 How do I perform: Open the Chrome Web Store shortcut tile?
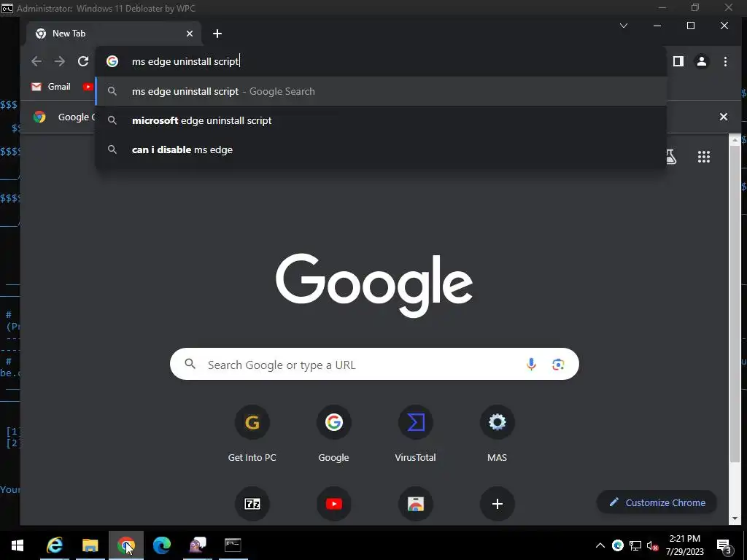pos(415,504)
